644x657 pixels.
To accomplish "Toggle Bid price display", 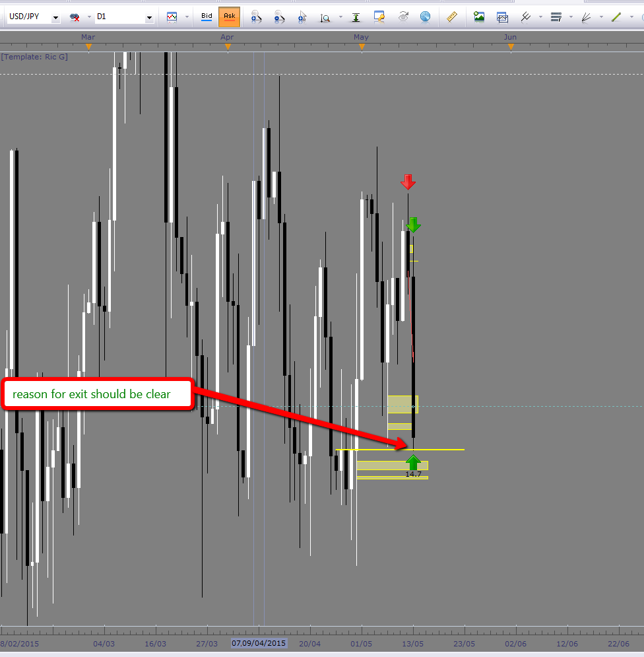I will pyautogui.click(x=207, y=17).
